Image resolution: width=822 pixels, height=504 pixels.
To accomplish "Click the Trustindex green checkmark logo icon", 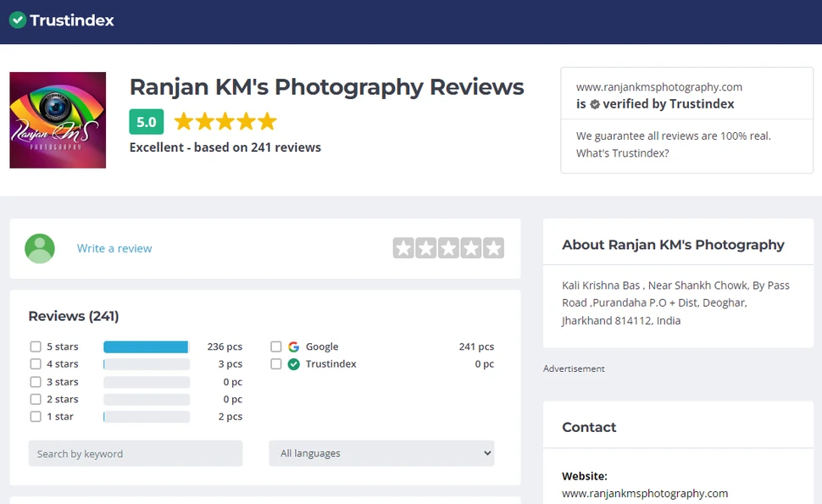I will (17, 20).
